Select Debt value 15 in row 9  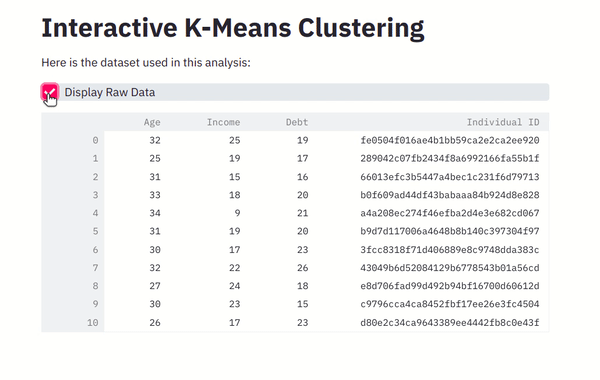302,304
